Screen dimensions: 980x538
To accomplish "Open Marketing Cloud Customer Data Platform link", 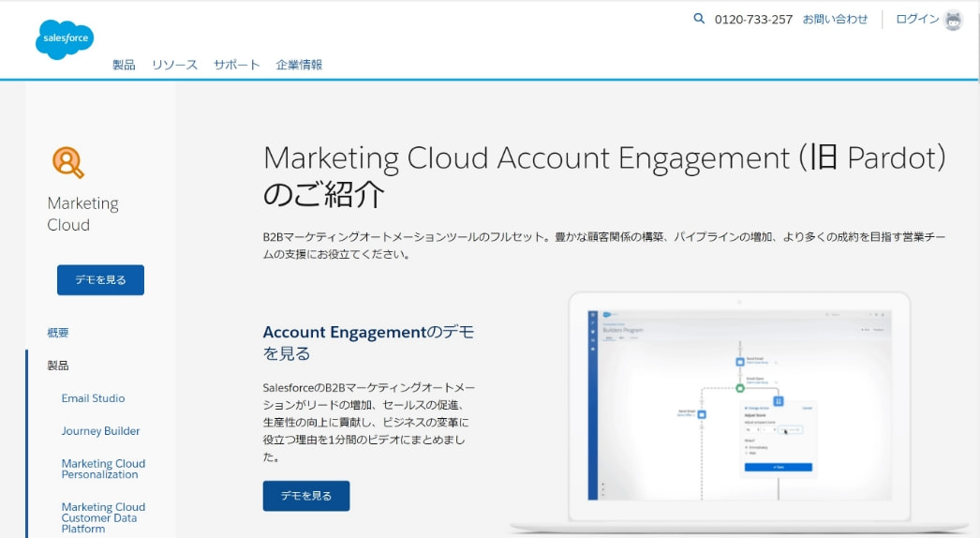I will [x=103, y=517].
